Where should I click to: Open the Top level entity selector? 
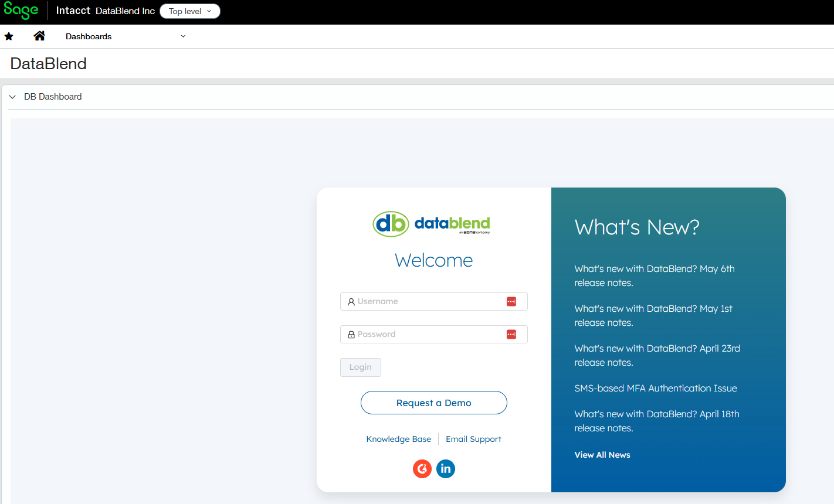pyautogui.click(x=190, y=11)
